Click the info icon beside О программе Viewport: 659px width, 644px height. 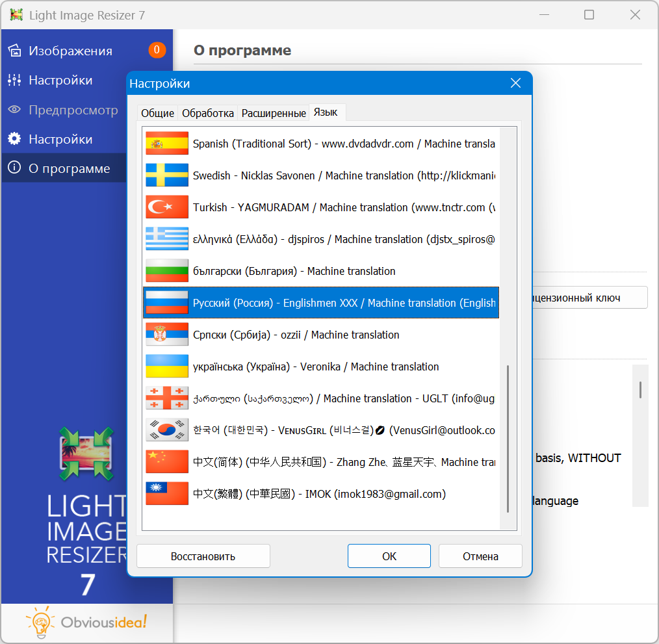15,168
